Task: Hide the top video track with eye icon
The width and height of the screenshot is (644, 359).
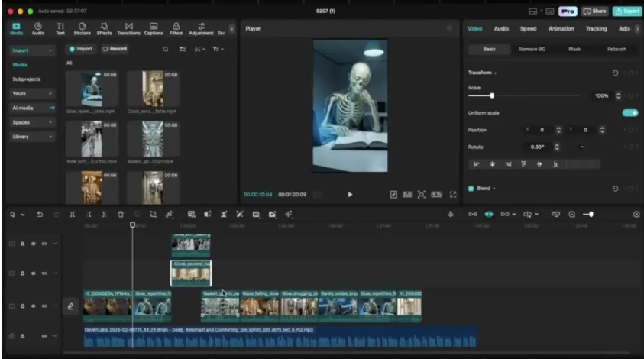Action: point(34,244)
